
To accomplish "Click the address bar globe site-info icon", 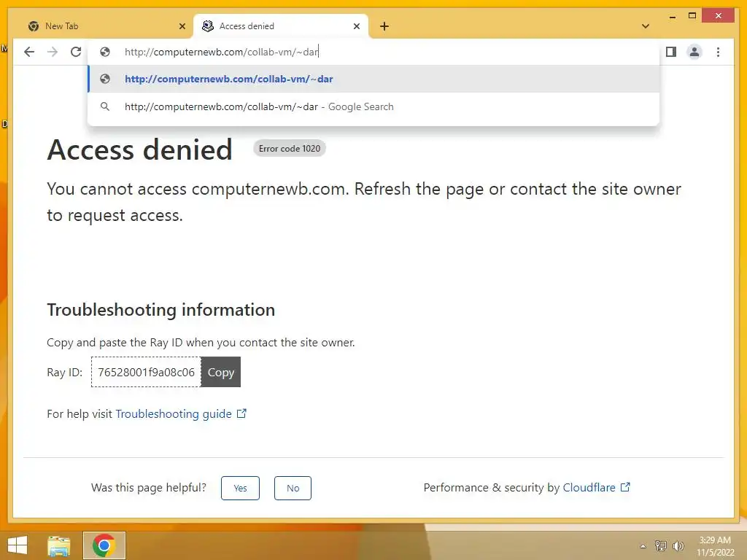I will click(x=105, y=52).
